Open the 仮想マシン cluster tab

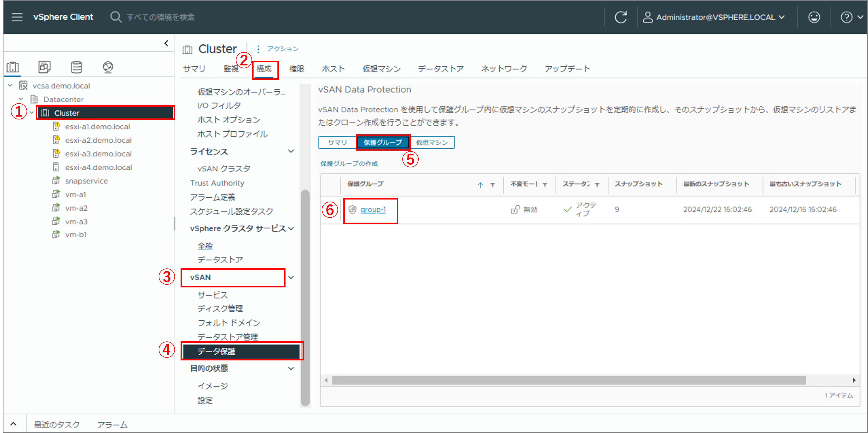pos(381,69)
